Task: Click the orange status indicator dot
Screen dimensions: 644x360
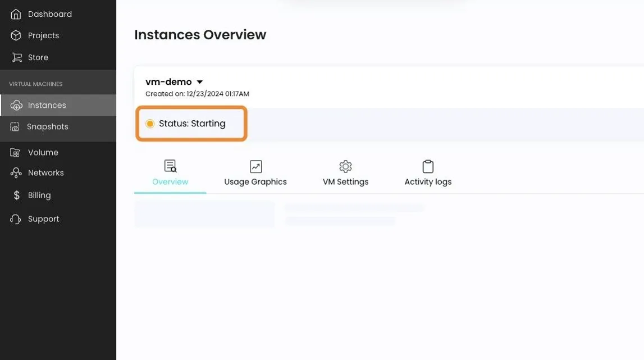Action: tap(150, 124)
